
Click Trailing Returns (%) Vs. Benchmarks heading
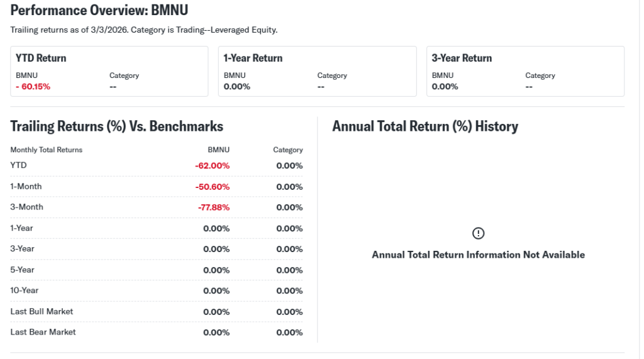click(x=117, y=126)
